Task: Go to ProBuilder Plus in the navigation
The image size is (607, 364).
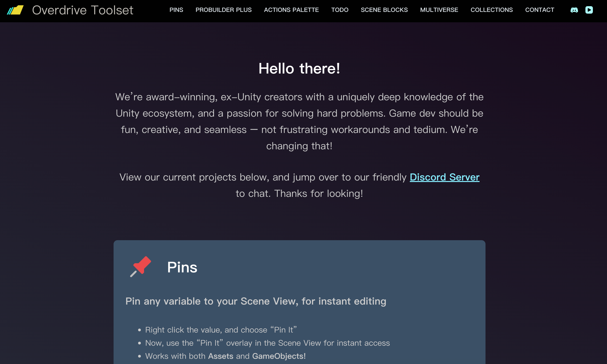Action: (223, 10)
